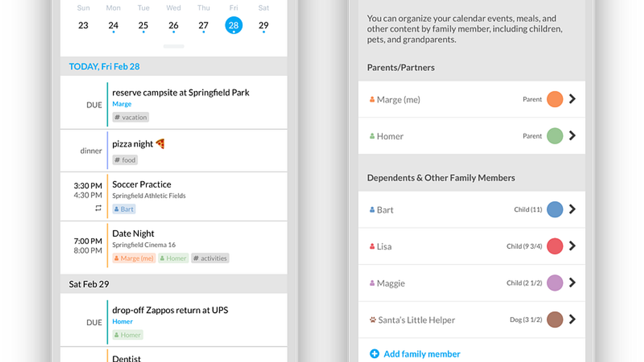Tap Child (9 3/4) label on Lisa's row

[x=524, y=246]
